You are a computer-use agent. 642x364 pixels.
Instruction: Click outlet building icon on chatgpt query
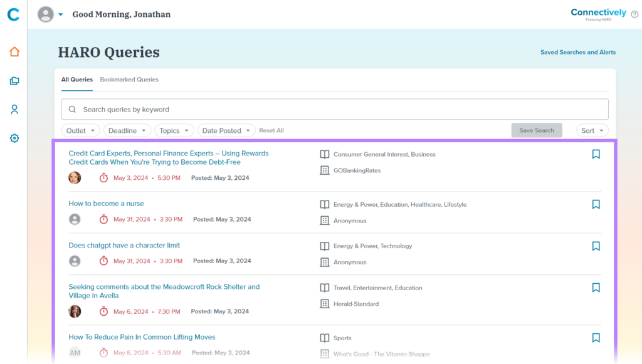pyautogui.click(x=325, y=262)
